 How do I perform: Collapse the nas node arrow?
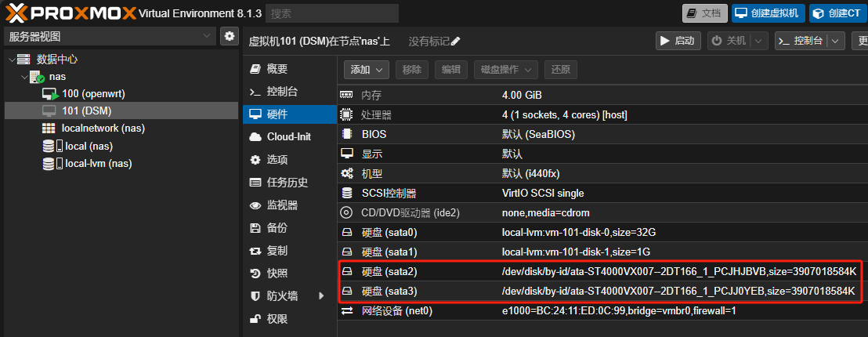tap(24, 77)
